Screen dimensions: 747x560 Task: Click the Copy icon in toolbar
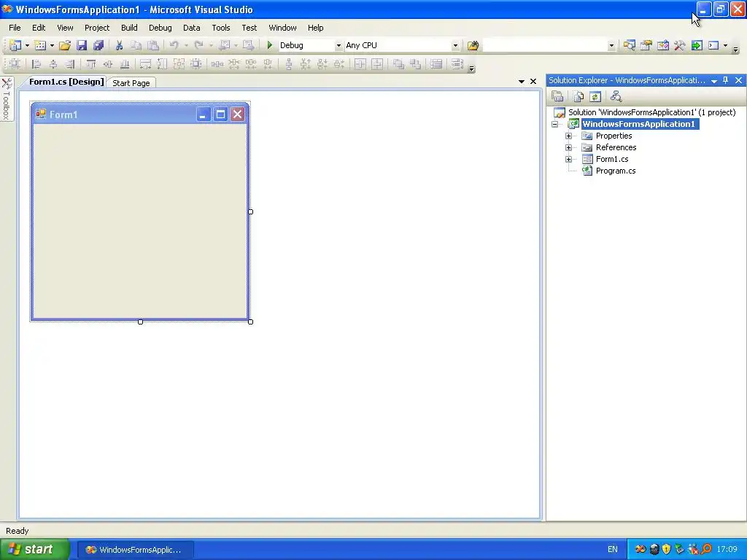136,45
